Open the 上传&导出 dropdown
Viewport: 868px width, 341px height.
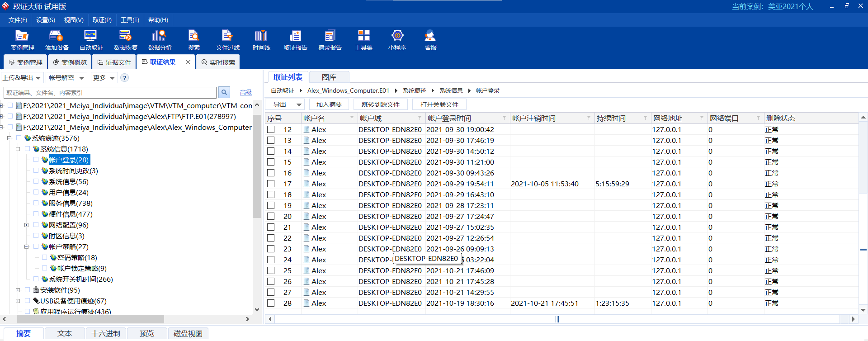(22, 78)
